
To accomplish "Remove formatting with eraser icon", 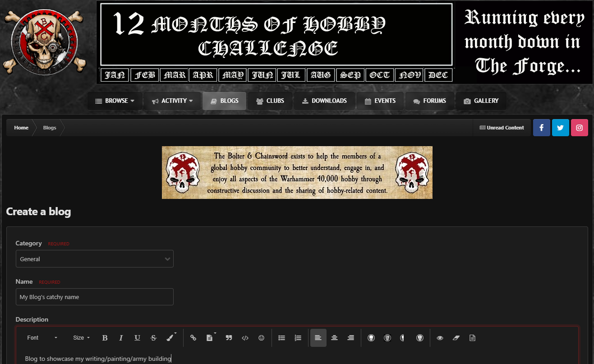I will click(x=456, y=338).
